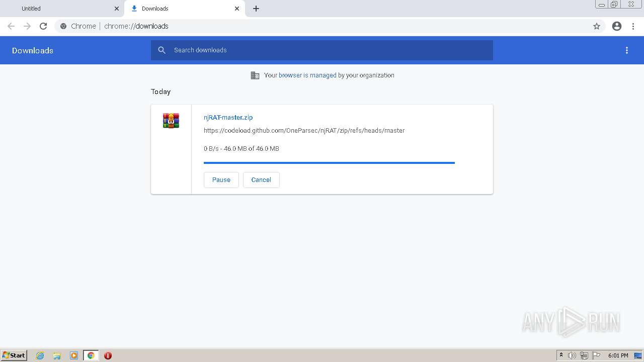644x362 pixels.
Task: Restore down the Chrome window
Action: pos(614,5)
